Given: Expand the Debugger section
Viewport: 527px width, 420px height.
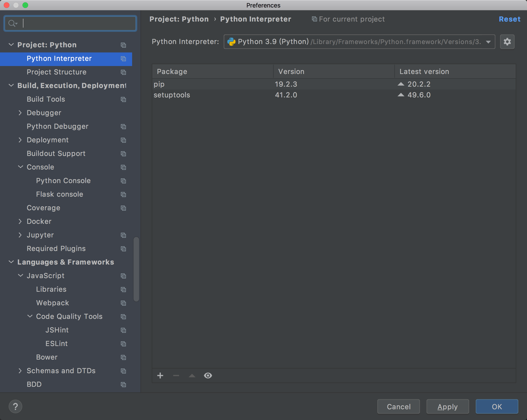Looking at the screenshot, I should click(x=20, y=113).
